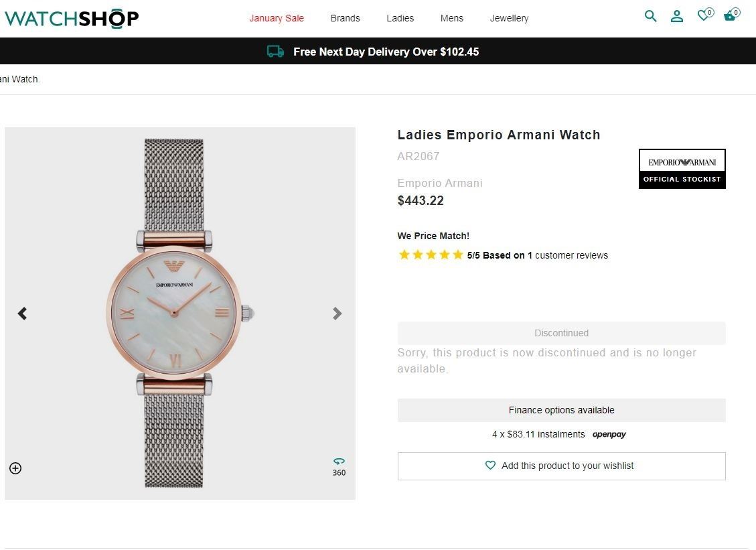Click the Finance options available button
Image resolution: width=756 pixels, height=550 pixels.
tap(561, 410)
